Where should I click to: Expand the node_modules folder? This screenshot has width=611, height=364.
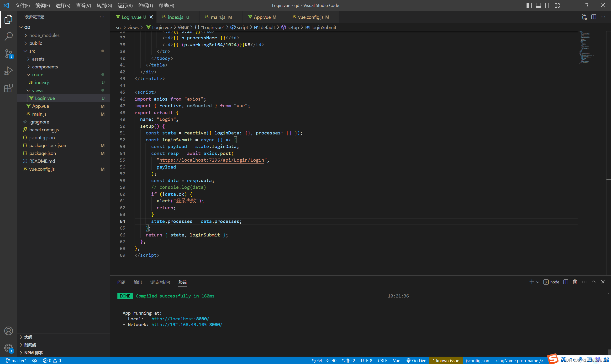coord(44,35)
